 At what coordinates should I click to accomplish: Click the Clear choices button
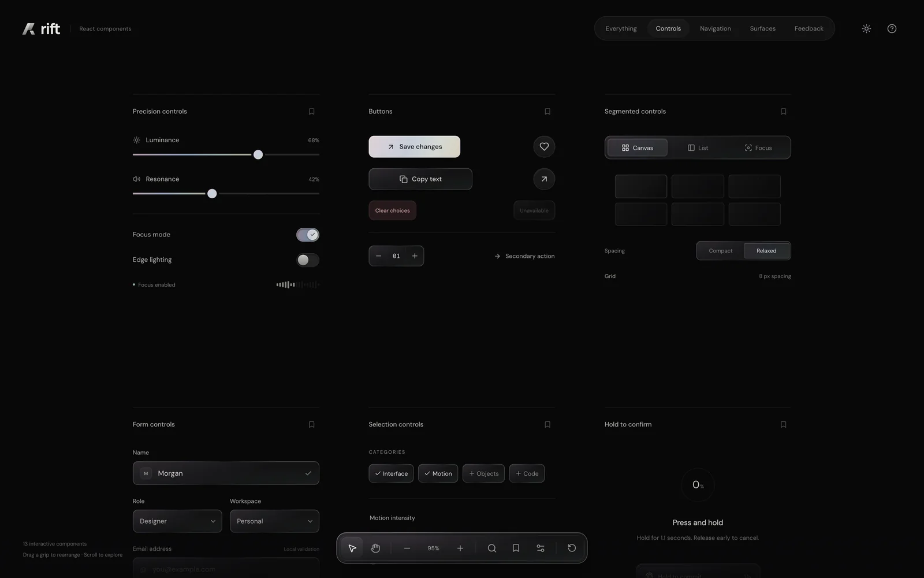coord(393,210)
